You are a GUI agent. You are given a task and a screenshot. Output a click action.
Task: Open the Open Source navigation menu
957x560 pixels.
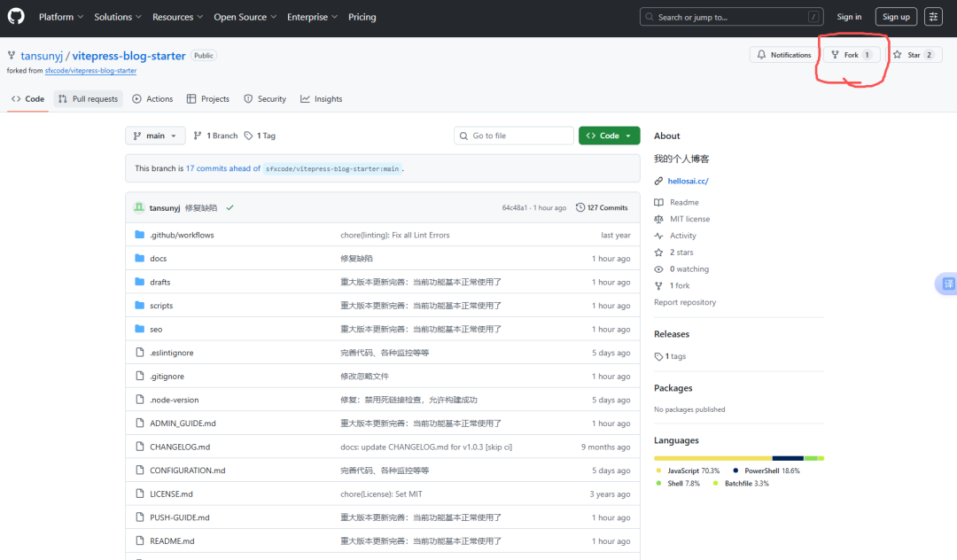(245, 17)
